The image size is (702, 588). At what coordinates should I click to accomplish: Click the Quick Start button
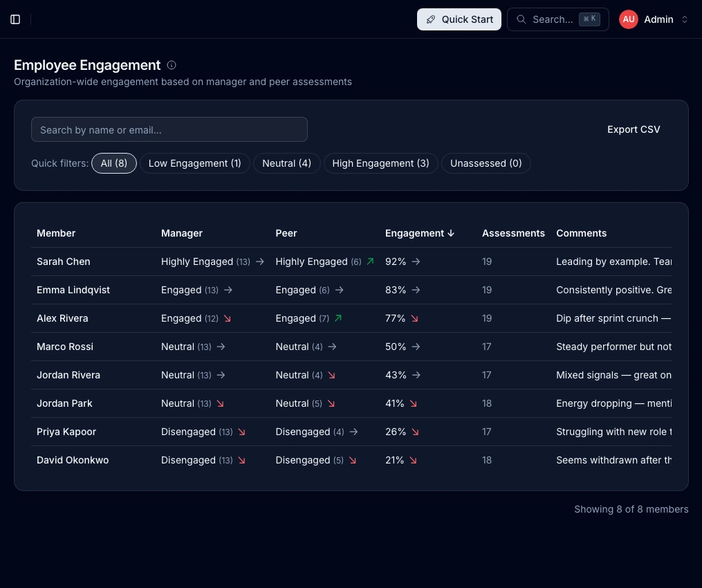[x=459, y=19]
